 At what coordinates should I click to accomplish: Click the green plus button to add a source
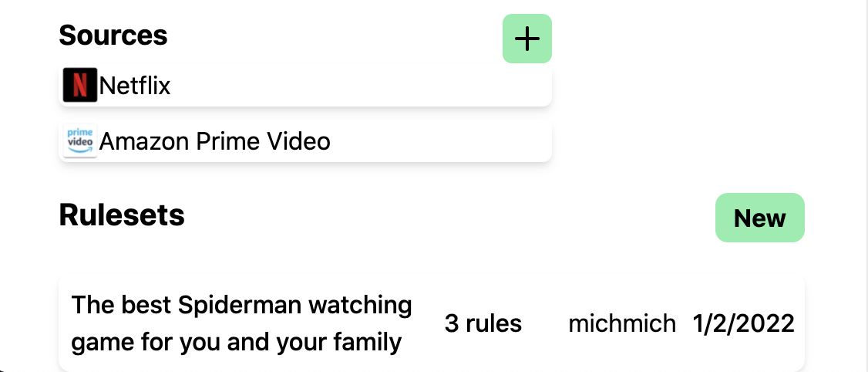tap(527, 39)
